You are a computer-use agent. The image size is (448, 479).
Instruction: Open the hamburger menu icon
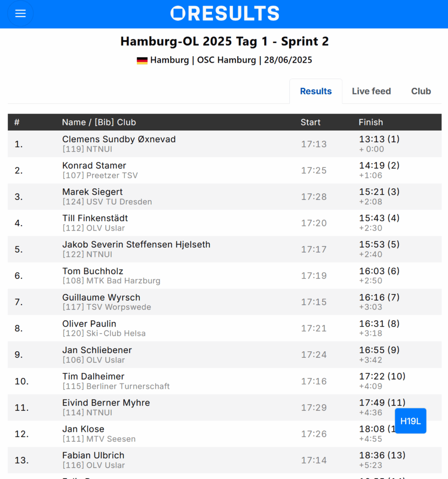(21, 14)
